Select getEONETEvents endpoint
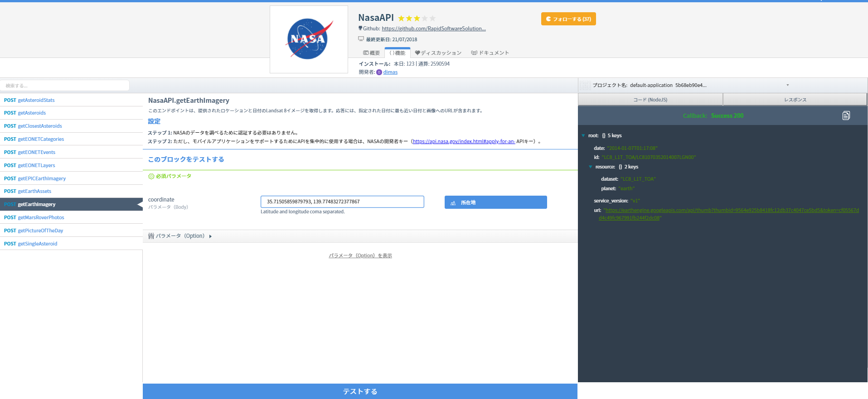The height and width of the screenshot is (399, 868). click(71, 152)
